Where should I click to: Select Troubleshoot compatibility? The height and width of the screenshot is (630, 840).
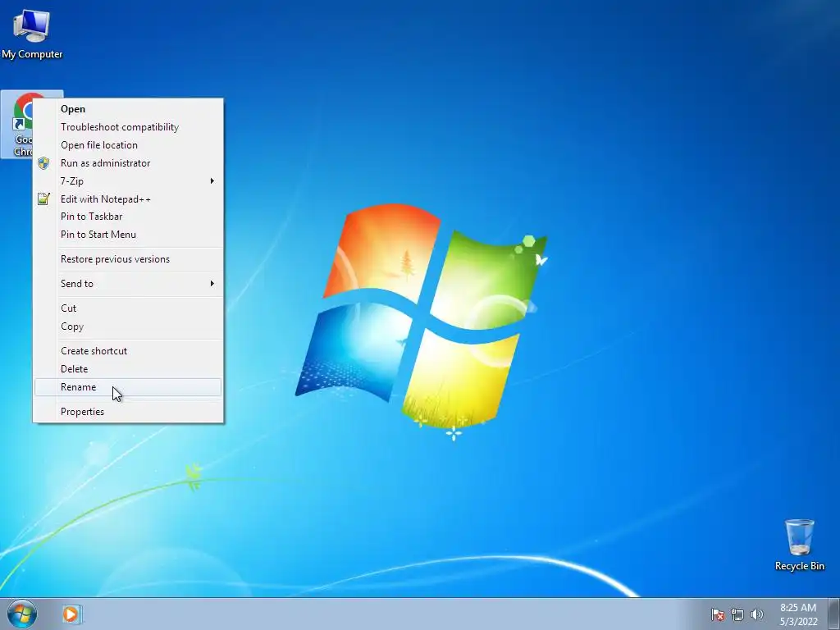[128, 127]
